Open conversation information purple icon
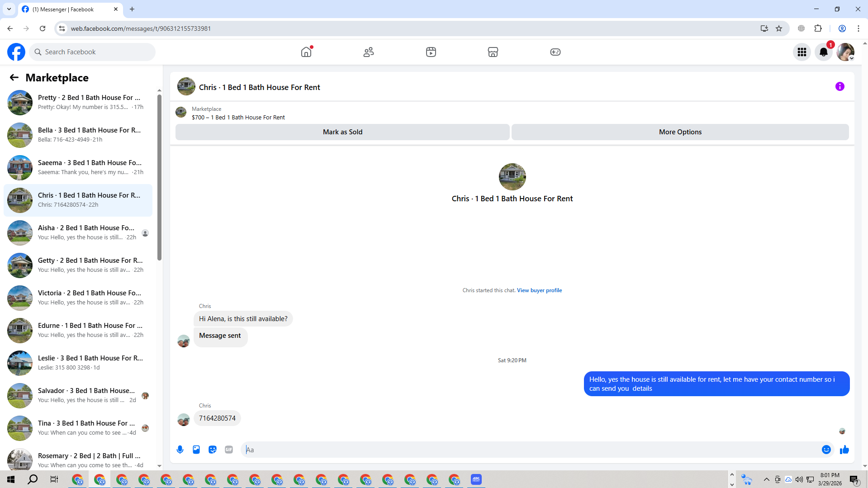 (x=840, y=86)
